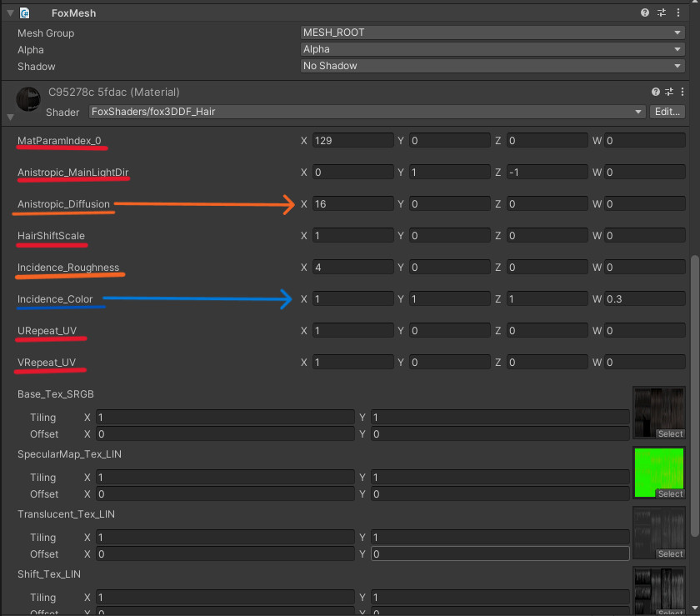This screenshot has width=700, height=616.
Task: Open FoxMesh component help reference
Action: coord(645,13)
